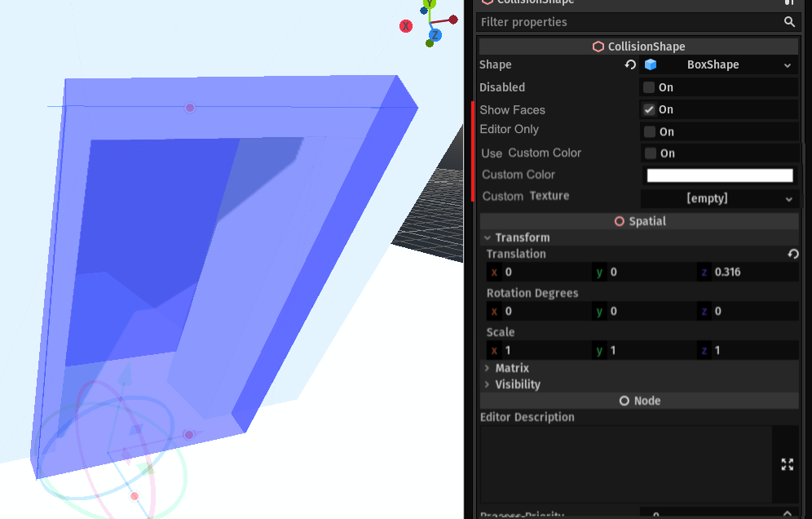Click the CollisionShape hexagon icon in the header
This screenshot has width=812, height=519.
(x=598, y=46)
